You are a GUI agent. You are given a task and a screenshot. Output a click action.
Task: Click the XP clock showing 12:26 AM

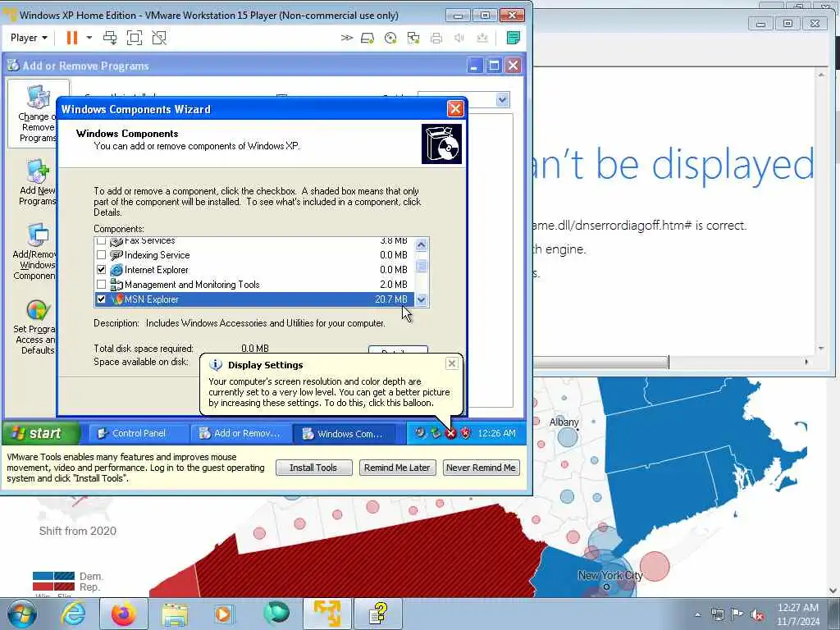pos(496,433)
